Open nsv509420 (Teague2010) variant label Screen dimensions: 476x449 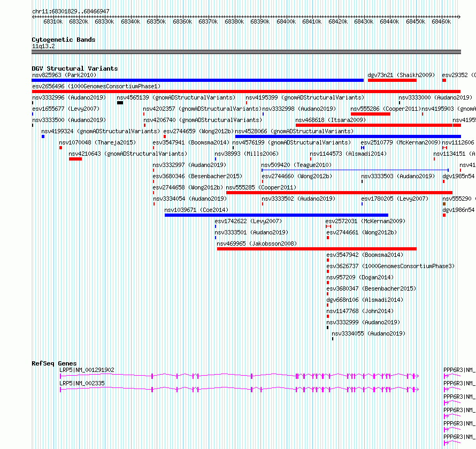tap(297, 165)
